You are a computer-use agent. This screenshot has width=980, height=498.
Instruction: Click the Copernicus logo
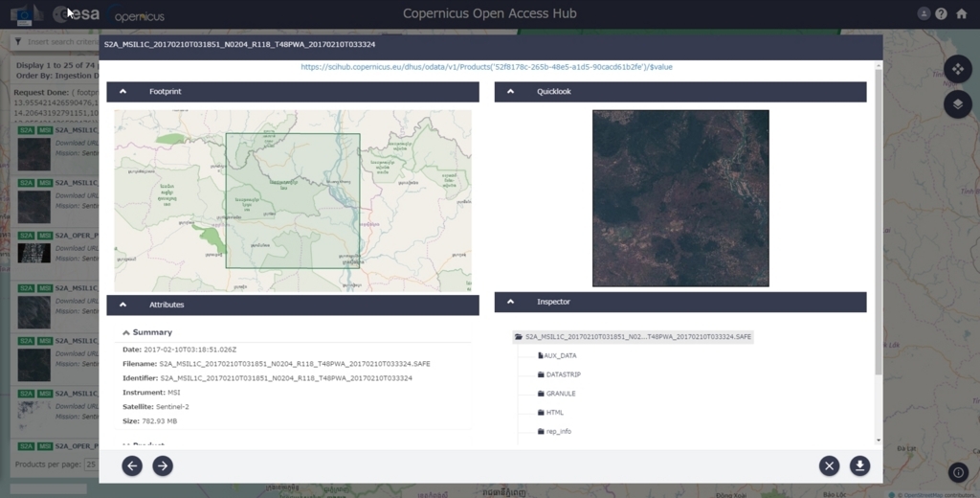tap(136, 14)
